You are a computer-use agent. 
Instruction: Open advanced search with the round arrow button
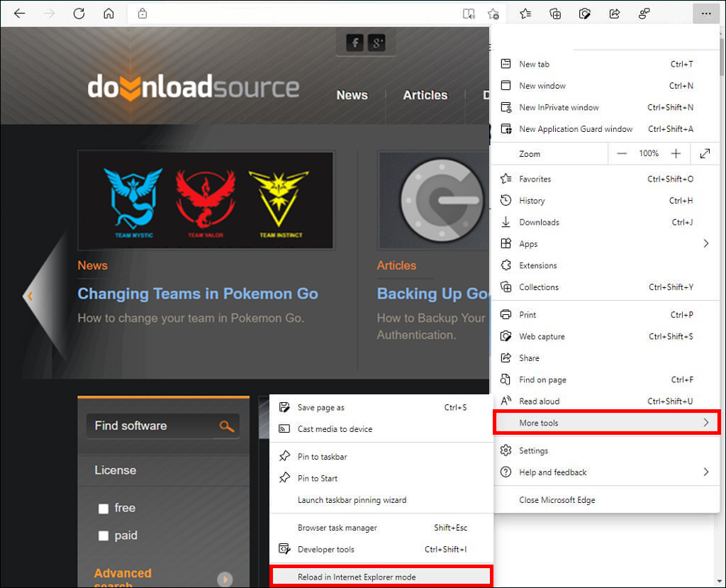225,579
